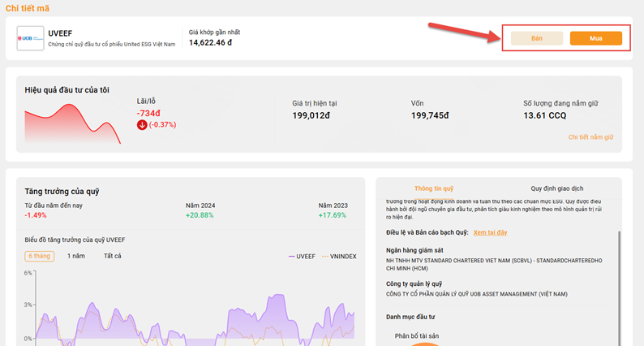
Task: Click the +20.88% Năm 2024 growth
Action: coord(200,215)
